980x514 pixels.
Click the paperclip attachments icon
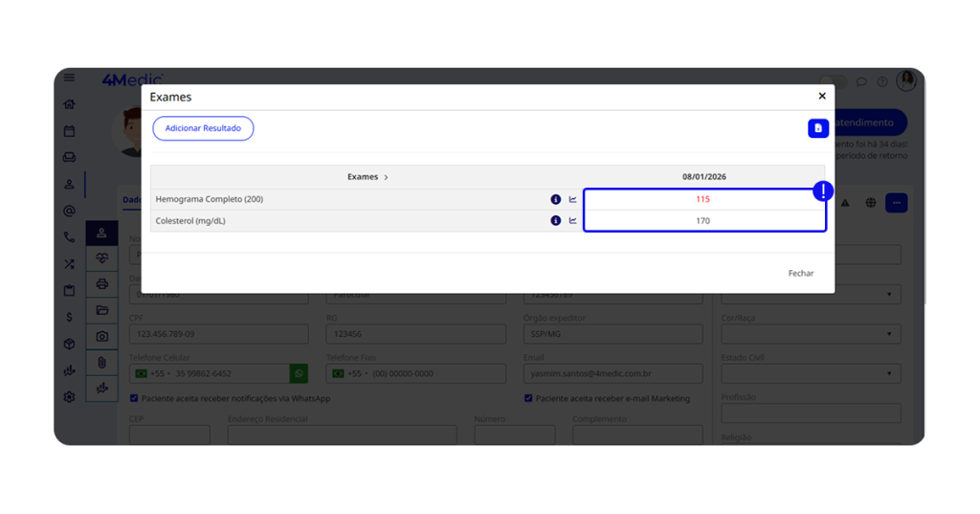click(x=102, y=363)
